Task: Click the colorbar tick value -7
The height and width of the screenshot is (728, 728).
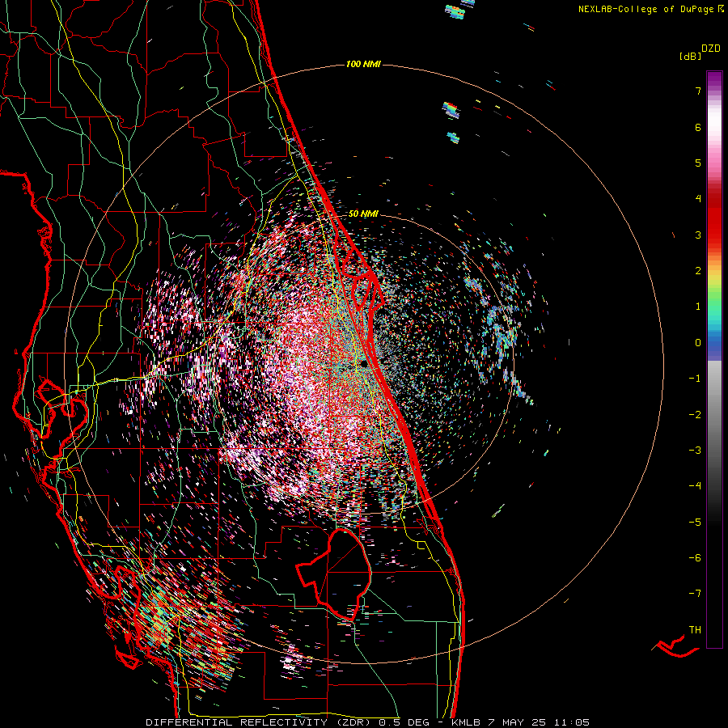Action: [x=695, y=594]
